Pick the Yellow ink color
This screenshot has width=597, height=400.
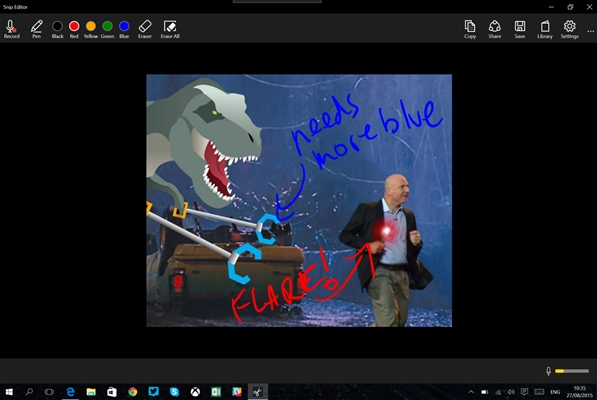click(91, 29)
